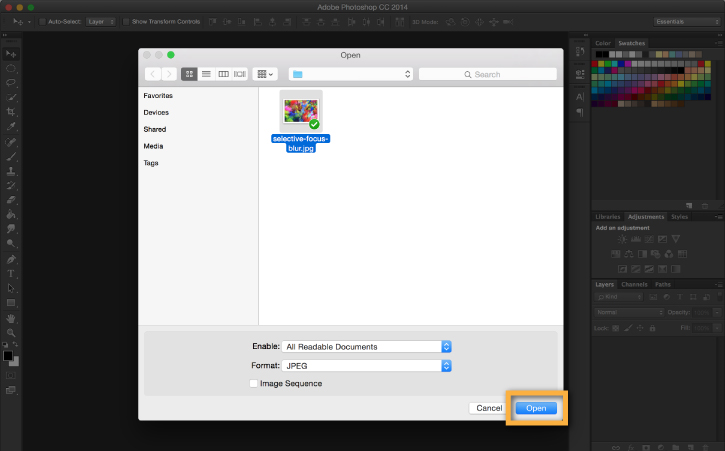The height and width of the screenshot is (451, 725).
Task: Select the Brush tool
Action: tap(11, 157)
